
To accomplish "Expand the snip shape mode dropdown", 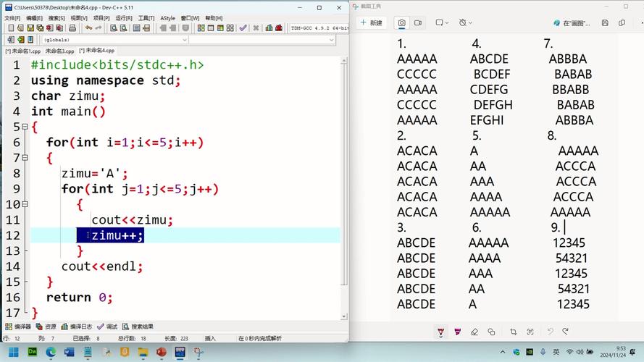I will coord(441,22).
